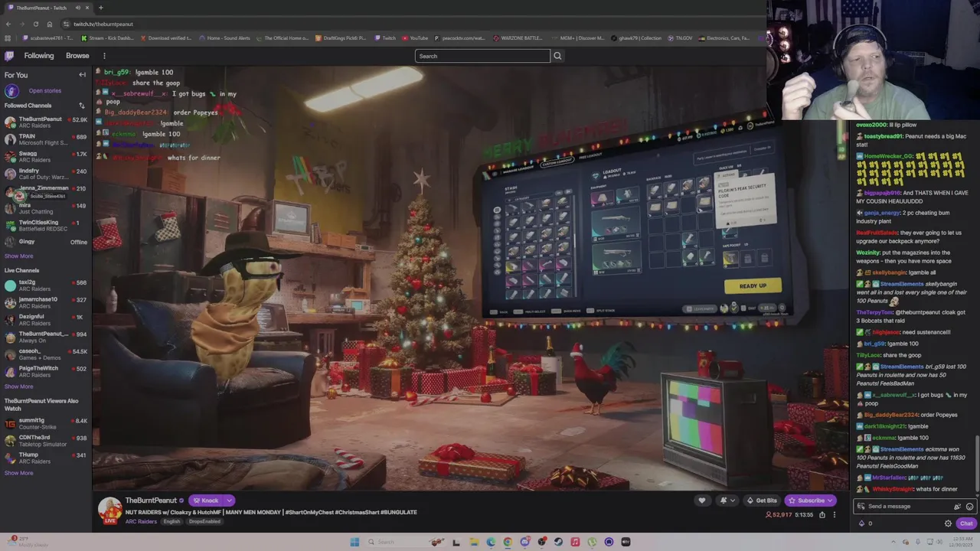Click TheBurntPeanut streamer avatar
Image resolution: width=980 pixels, height=551 pixels.
[x=109, y=510]
